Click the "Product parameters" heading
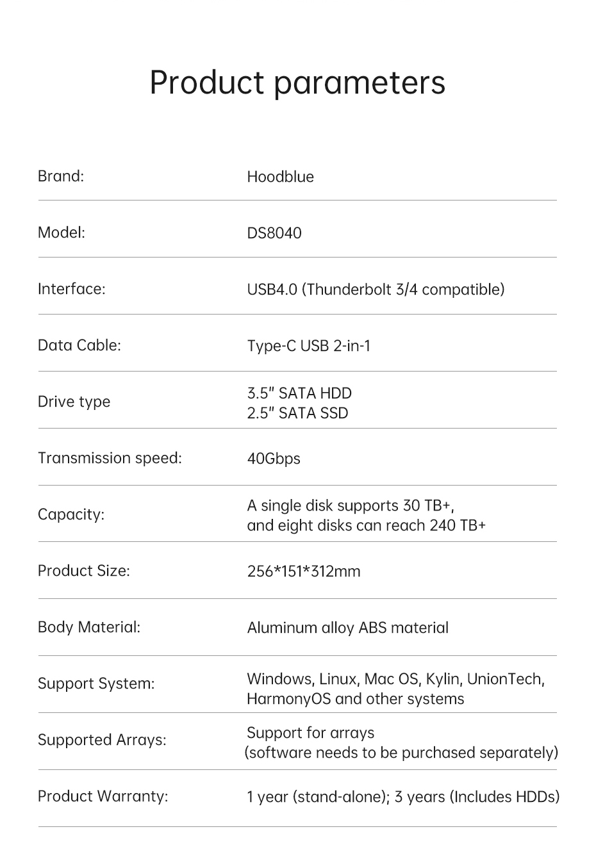 point(297,83)
